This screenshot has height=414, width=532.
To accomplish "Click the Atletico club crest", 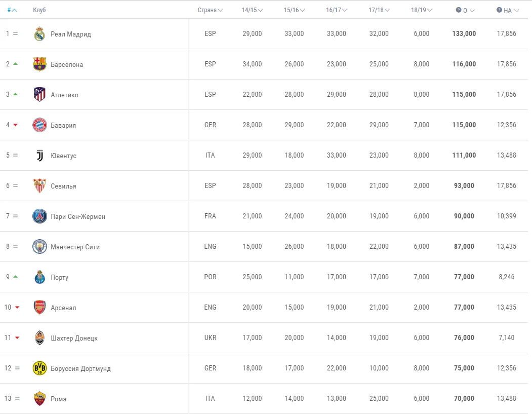I will [x=39, y=95].
